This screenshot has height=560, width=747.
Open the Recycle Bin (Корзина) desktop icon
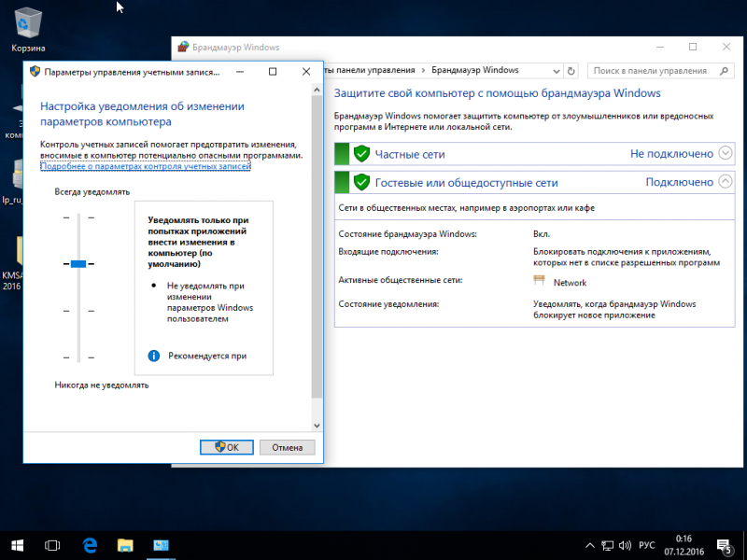pos(28,30)
